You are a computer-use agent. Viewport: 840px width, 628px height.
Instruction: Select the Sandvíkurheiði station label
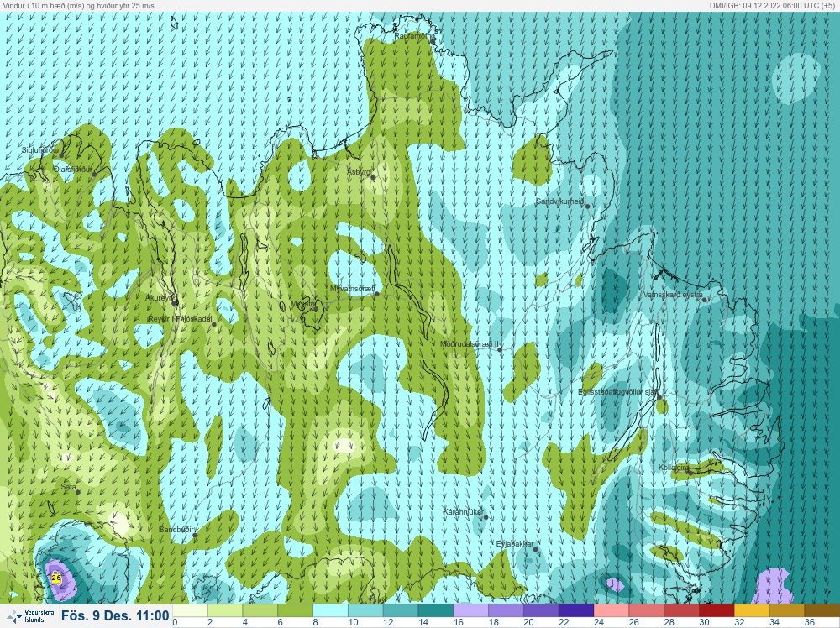point(560,201)
